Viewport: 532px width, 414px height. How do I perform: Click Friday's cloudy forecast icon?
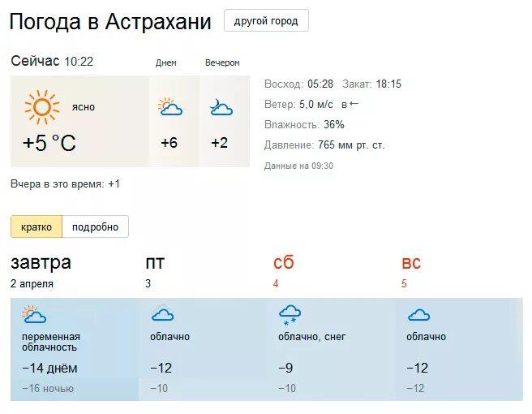coord(162,314)
